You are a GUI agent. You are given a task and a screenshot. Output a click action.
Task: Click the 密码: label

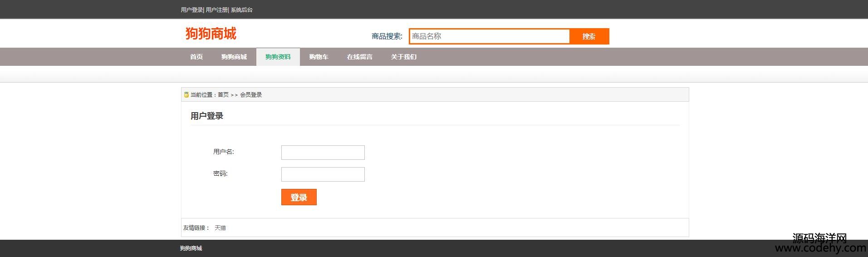tap(221, 173)
